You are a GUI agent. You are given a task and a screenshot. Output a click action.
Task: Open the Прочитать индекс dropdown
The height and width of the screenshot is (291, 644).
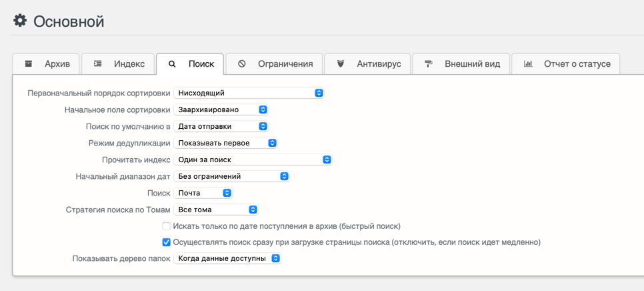253,160
